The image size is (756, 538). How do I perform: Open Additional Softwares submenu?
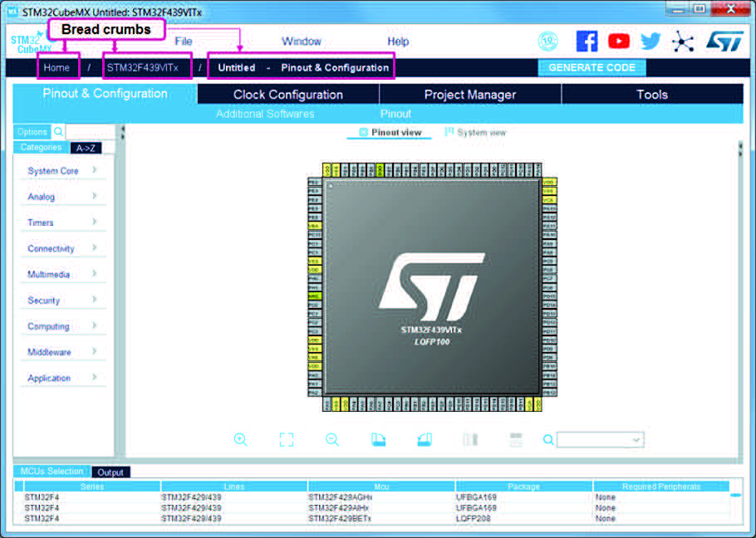(x=265, y=114)
